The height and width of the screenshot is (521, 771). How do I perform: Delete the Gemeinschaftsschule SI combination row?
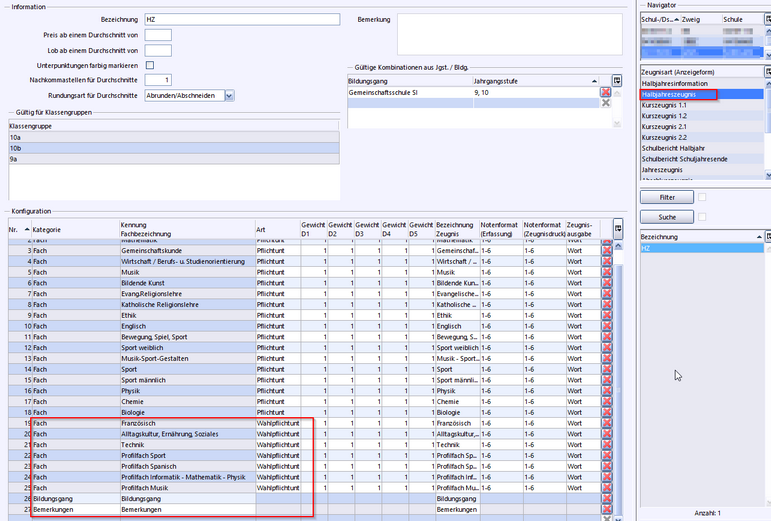click(605, 91)
